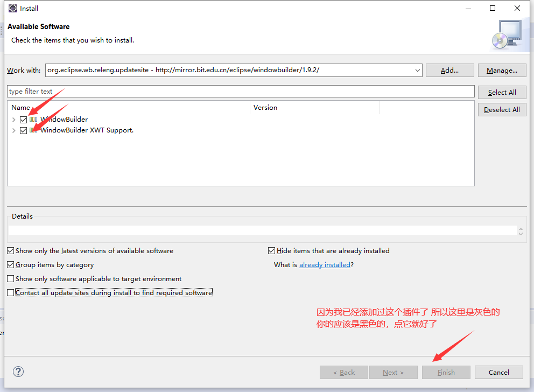Enable Show only software applicable to target environment
Viewport: 534px width, 392px height.
tap(11, 278)
